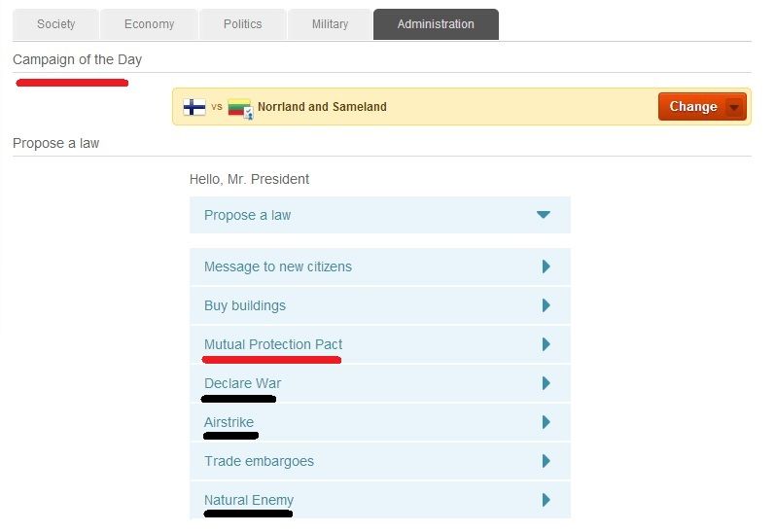The image size is (775, 532).
Task: Open the Administration tab
Action: [436, 24]
